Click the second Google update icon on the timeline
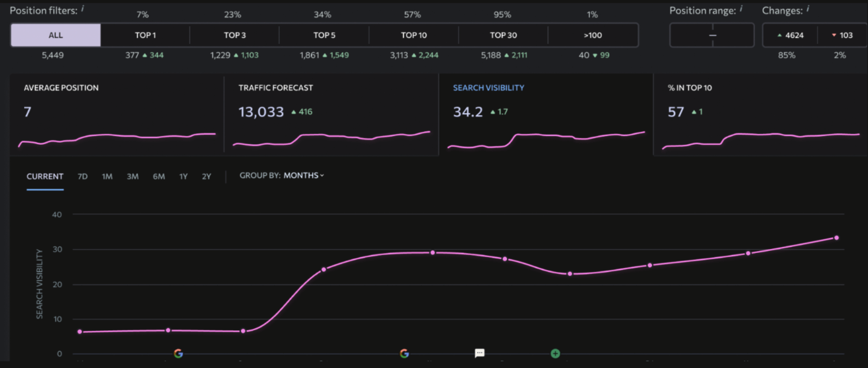Screen dimensions: 868x368 pyautogui.click(x=405, y=353)
